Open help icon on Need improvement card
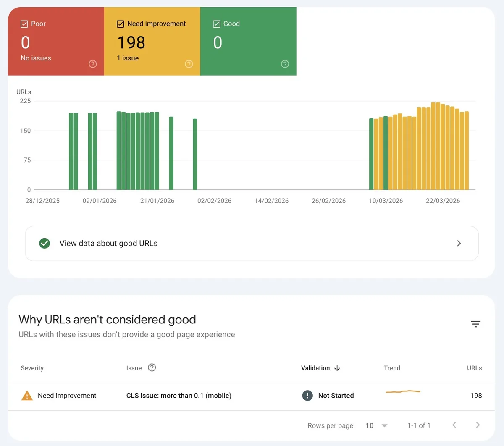 [x=189, y=64]
